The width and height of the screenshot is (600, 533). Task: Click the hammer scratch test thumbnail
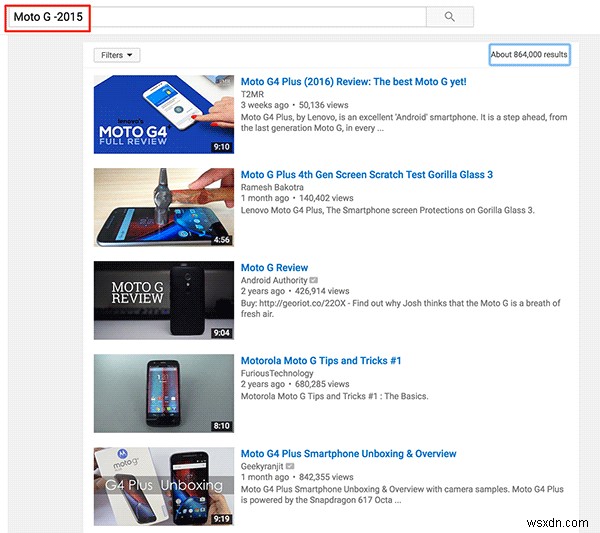pyautogui.click(x=164, y=207)
